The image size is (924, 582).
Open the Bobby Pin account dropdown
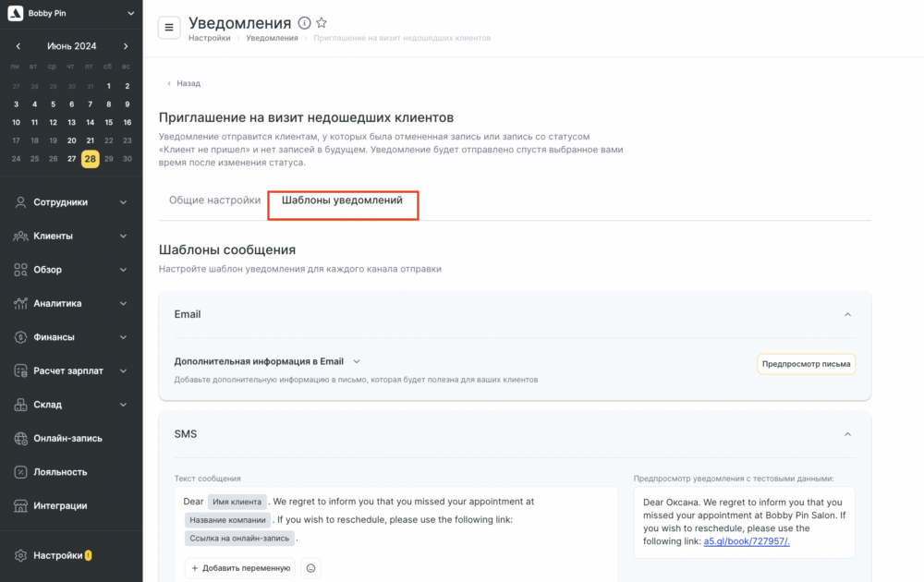click(x=71, y=13)
